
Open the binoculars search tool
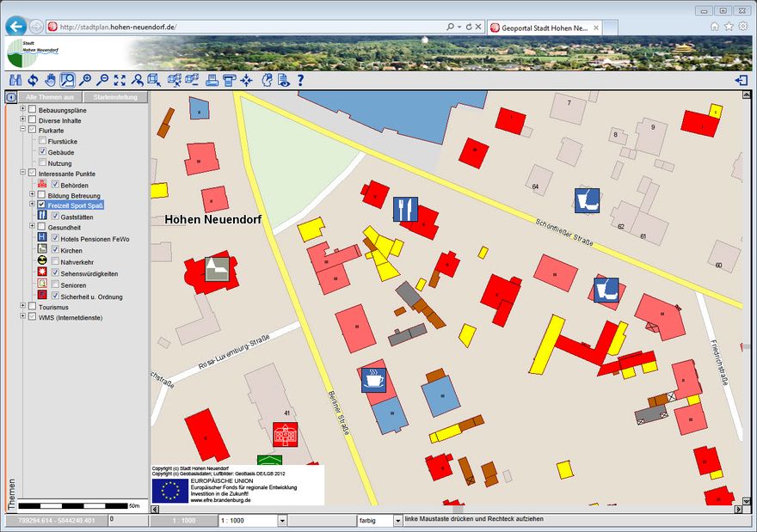click(15, 80)
